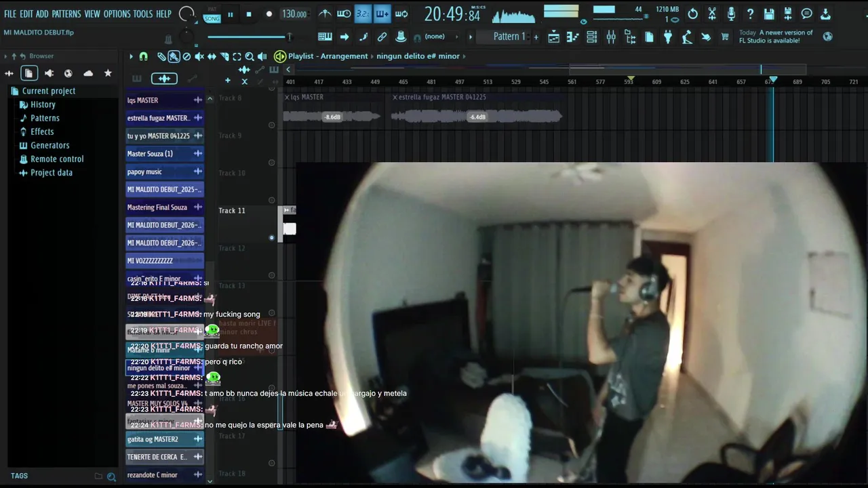This screenshot has width=868, height=488.
Task: Open the Mixer icon
Action: pyautogui.click(x=611, y=37)
